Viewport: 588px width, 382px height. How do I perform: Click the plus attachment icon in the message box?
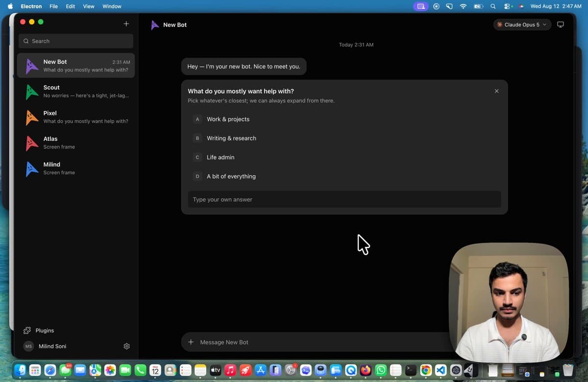tap(191, 342)
